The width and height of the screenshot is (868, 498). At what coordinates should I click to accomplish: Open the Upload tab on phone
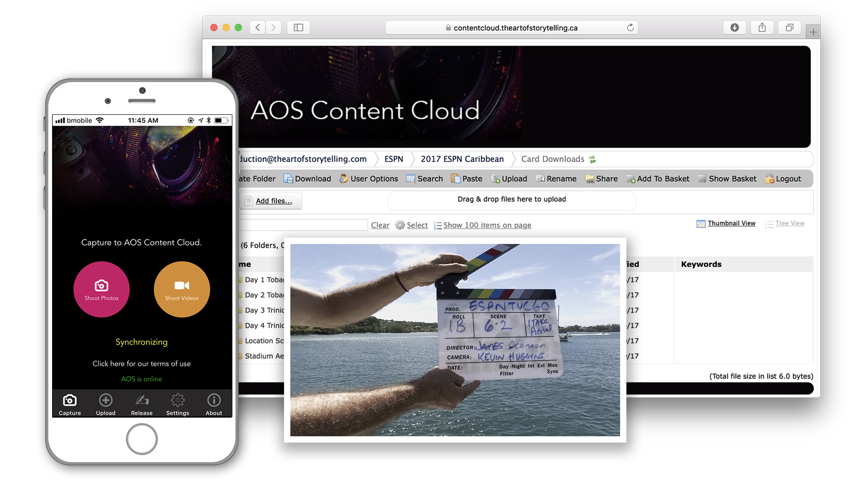pos(106,404)
